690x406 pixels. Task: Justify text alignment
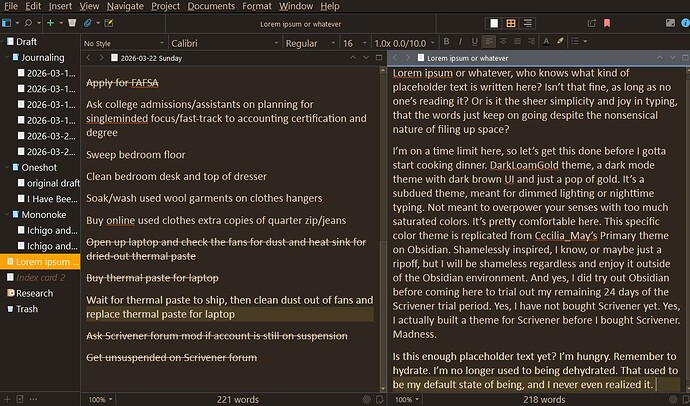(x=518, y=42)
